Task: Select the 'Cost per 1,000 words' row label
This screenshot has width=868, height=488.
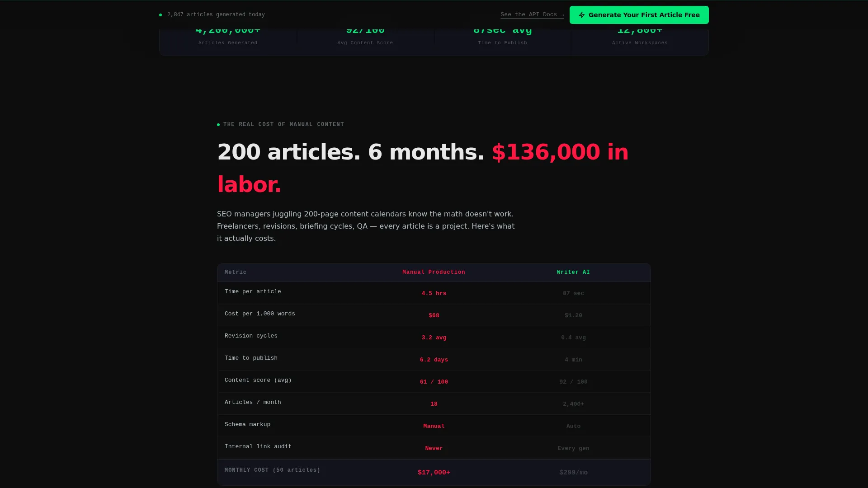Action: [260, 314]
